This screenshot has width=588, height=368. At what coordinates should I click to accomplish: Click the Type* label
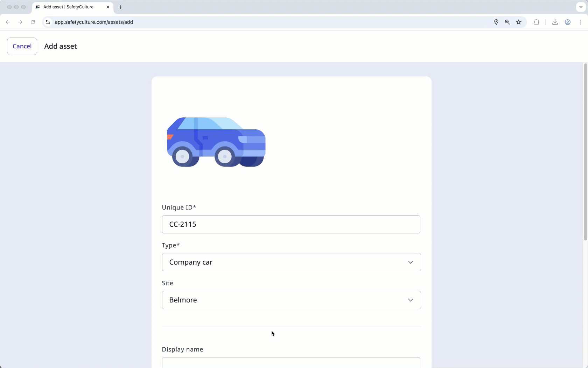coord(171,245)
